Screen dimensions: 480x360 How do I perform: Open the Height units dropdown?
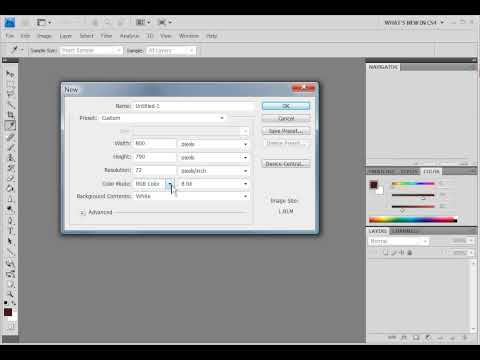214,157
